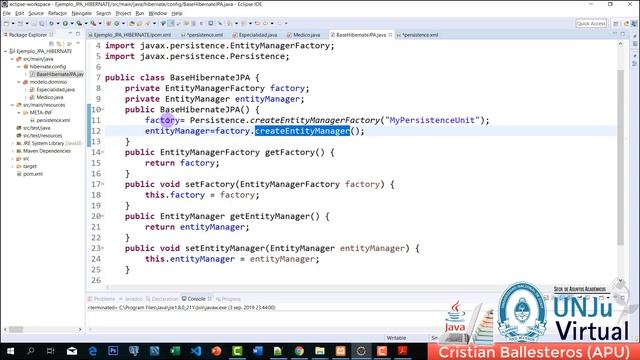Expand the Maven Dependencies node

pos(12,151)
